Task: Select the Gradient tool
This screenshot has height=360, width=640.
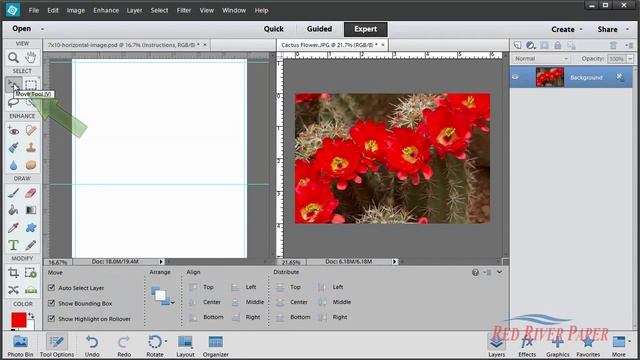Action: (31, 210)
